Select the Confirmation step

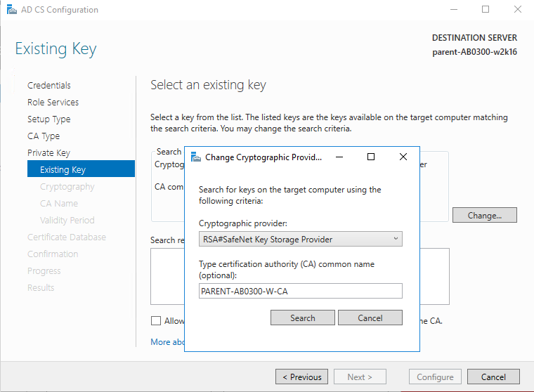point(53,254)
